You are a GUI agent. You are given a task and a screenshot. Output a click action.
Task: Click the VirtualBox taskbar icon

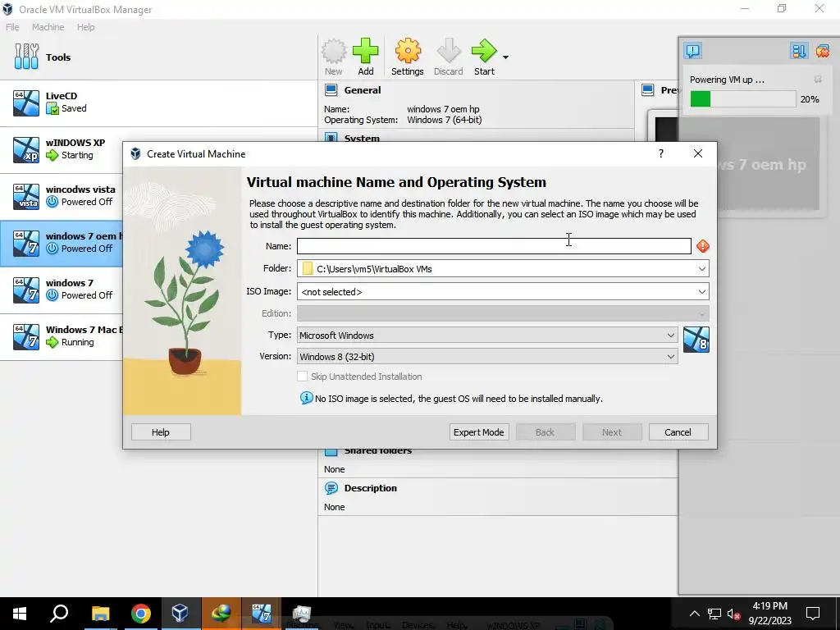(x=180, y=614)
